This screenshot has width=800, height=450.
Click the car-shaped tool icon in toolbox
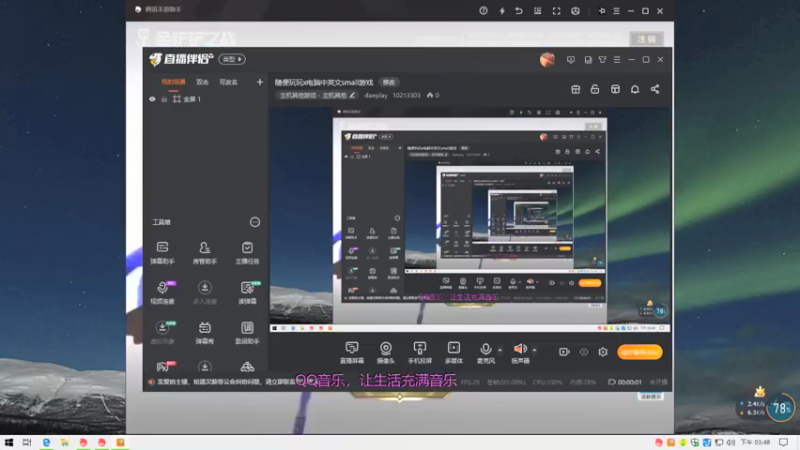pyautogui.click(x=247, y=366)
